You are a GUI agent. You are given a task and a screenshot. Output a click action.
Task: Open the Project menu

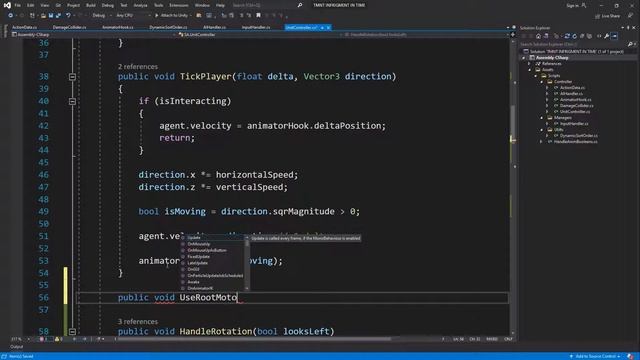(73, 5)
